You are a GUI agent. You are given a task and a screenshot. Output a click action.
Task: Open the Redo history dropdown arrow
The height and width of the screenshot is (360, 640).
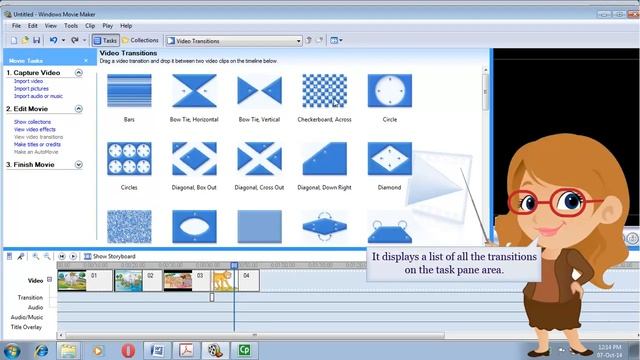tap(84, 40)
